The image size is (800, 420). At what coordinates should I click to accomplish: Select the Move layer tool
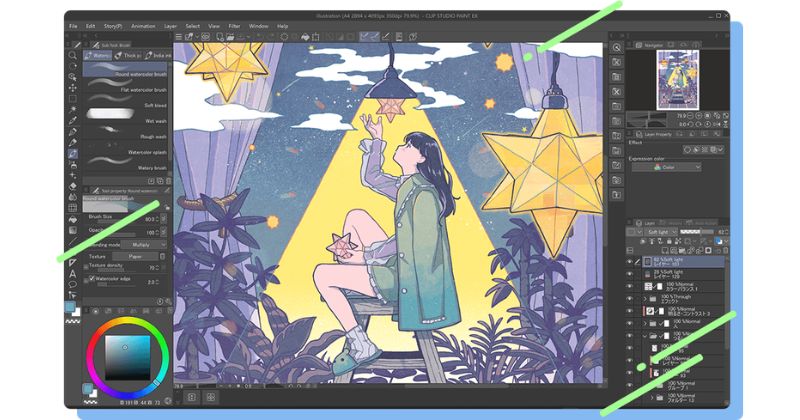point(72,88)
